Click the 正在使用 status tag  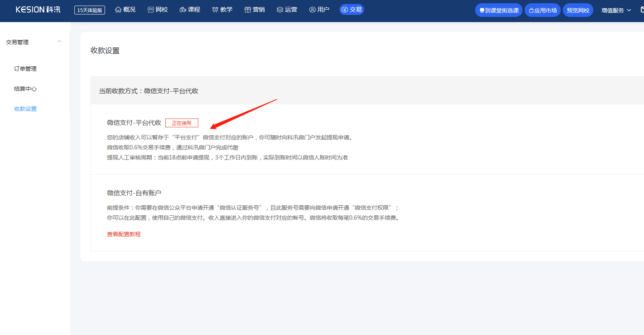tap(182, 123)
